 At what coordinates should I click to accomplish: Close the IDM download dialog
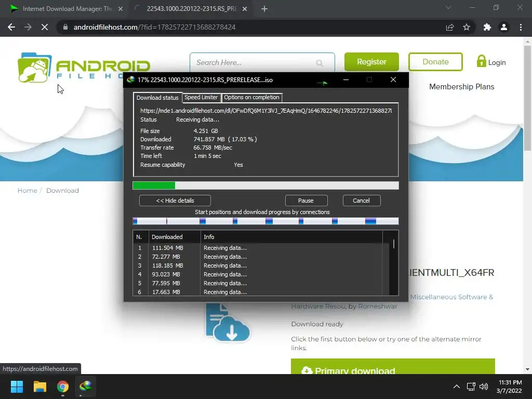tap(393, 79)
